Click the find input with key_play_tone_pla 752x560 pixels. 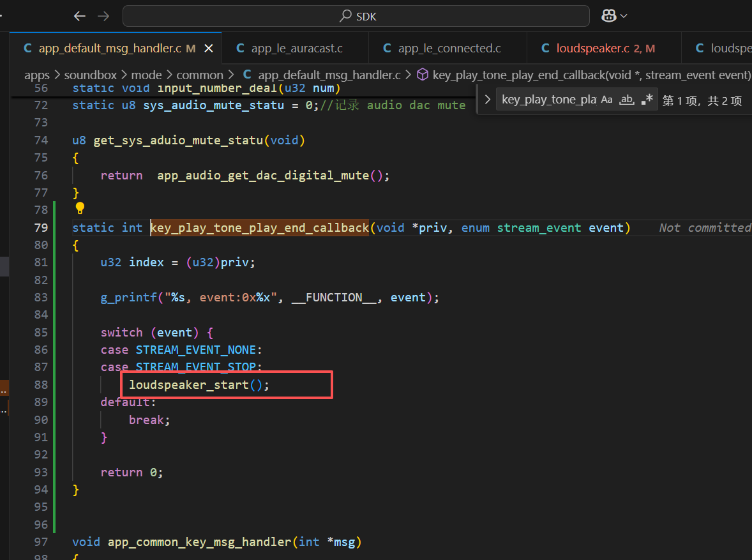(548, 100)
